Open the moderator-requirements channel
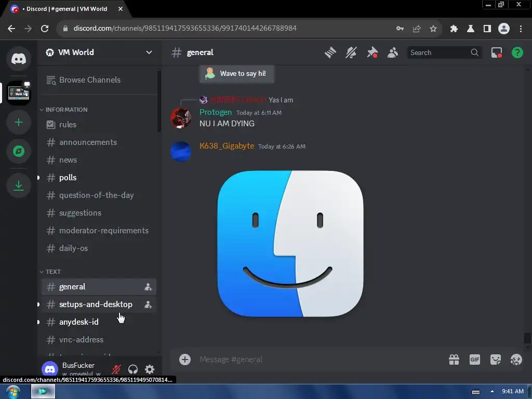Viewport: 532px width, 399px height. click(98, 230)
